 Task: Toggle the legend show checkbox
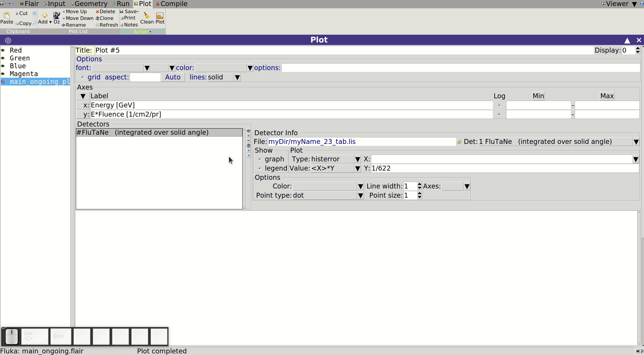point(260,168)
